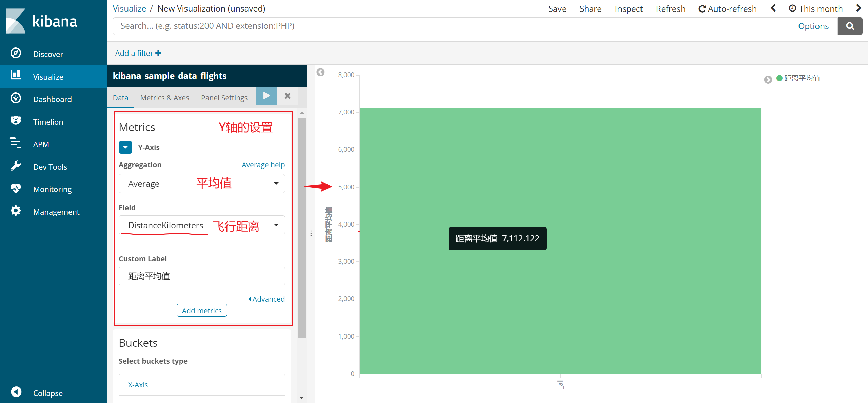
Task: Switch to Panel Settings tab
Action: point(224,98)
